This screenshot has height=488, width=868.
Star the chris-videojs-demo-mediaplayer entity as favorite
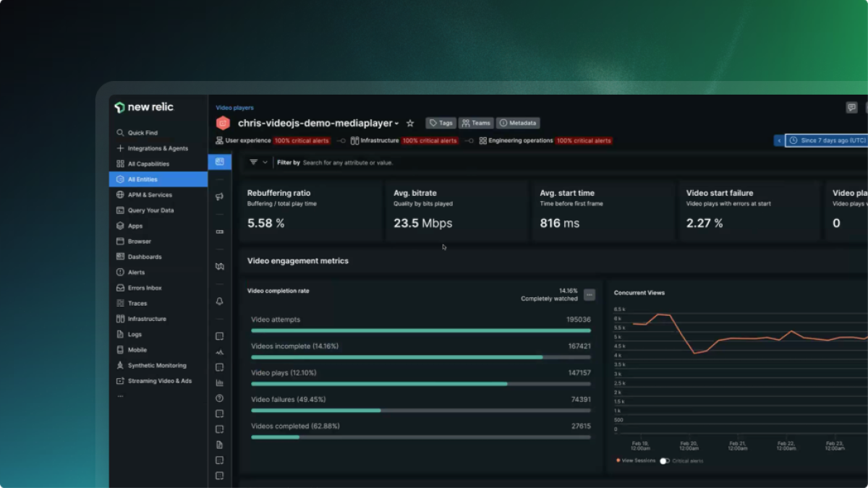coord(410,124)
